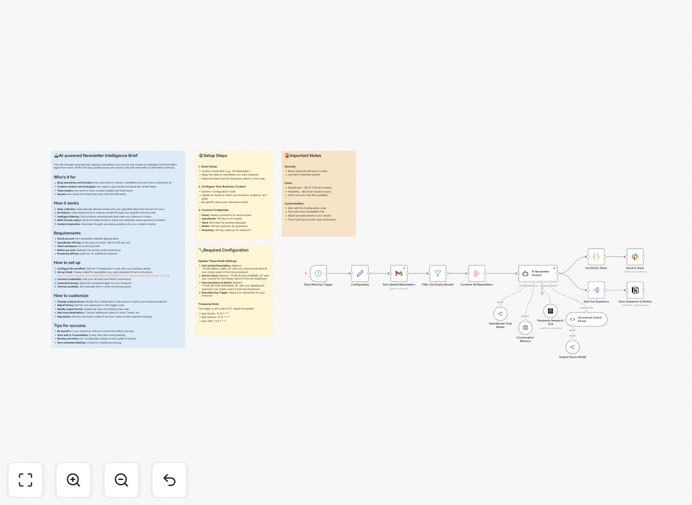
Task: Click the "How to customize" heading
Action: tap(71, 296)
